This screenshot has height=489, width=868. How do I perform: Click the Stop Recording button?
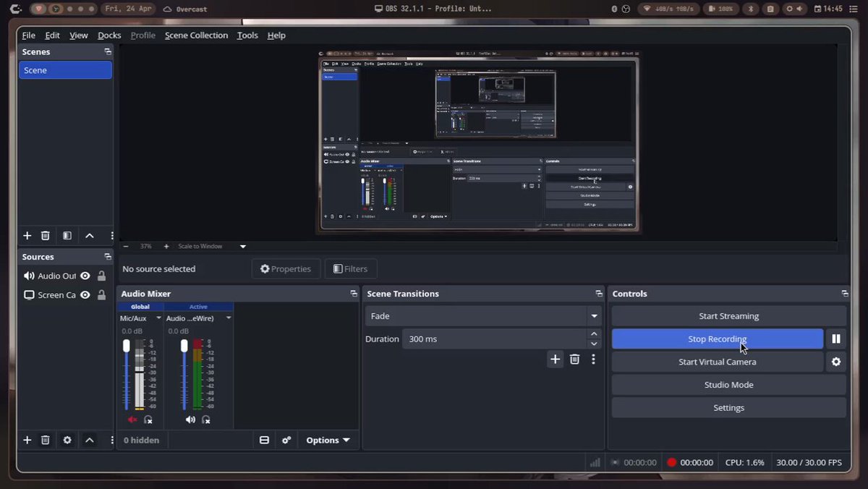tap(718, 339)
